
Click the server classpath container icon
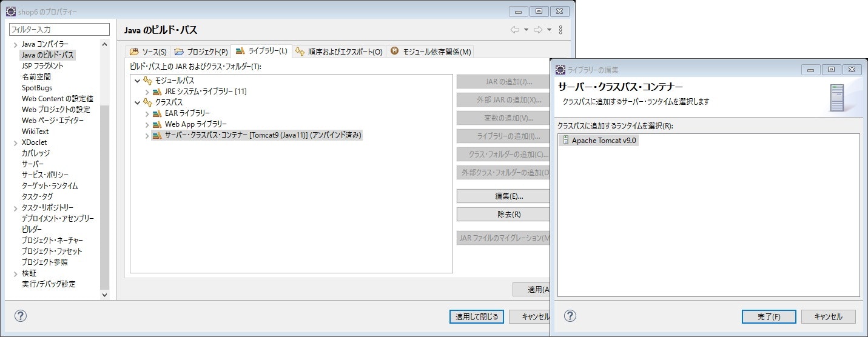click(x=157, y=135)
